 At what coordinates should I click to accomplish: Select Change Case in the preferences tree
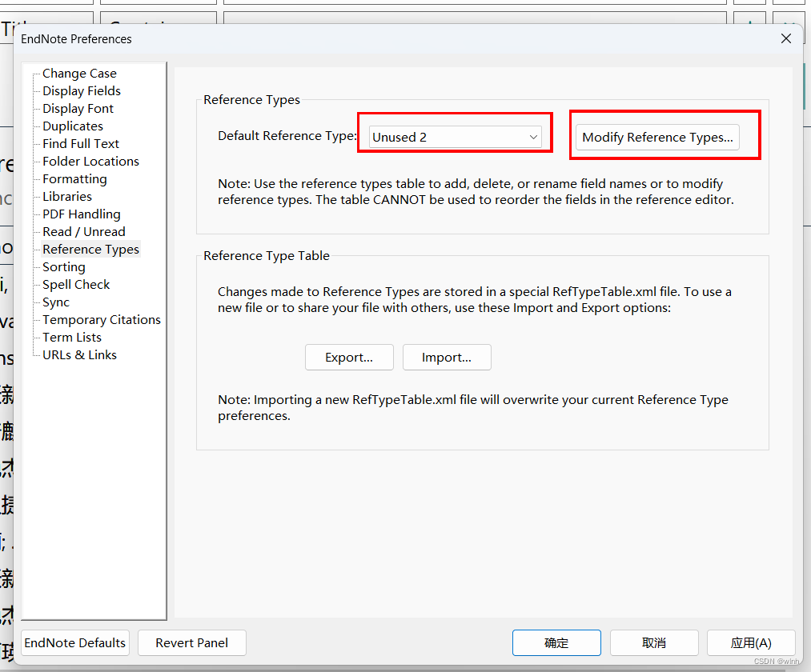[79, 74]
